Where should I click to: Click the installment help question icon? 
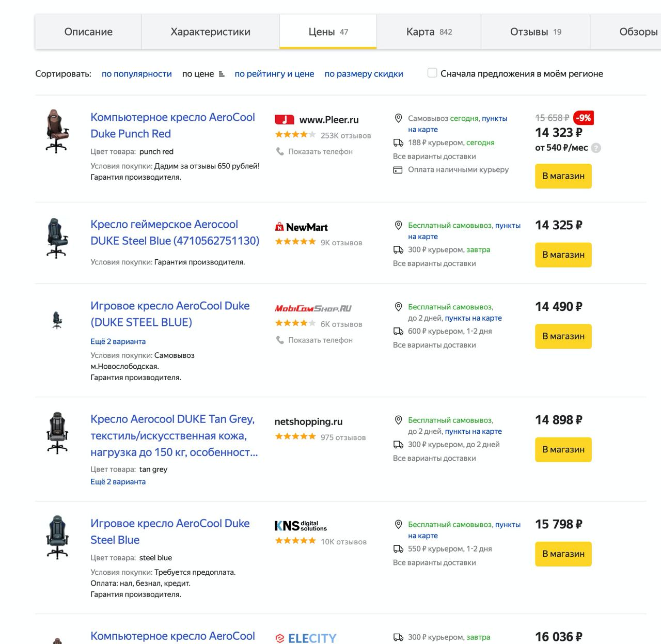point(596,148)
